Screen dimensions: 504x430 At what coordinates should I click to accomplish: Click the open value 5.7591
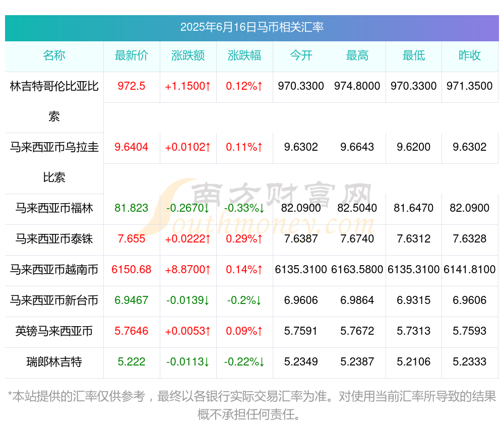point(301,331)
